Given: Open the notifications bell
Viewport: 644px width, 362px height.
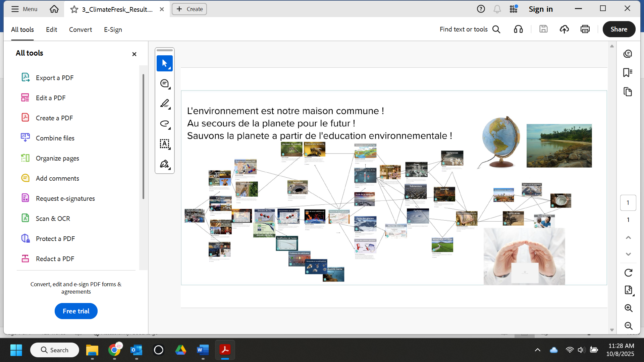Looking at the screenshot, I should pos(497,9).
